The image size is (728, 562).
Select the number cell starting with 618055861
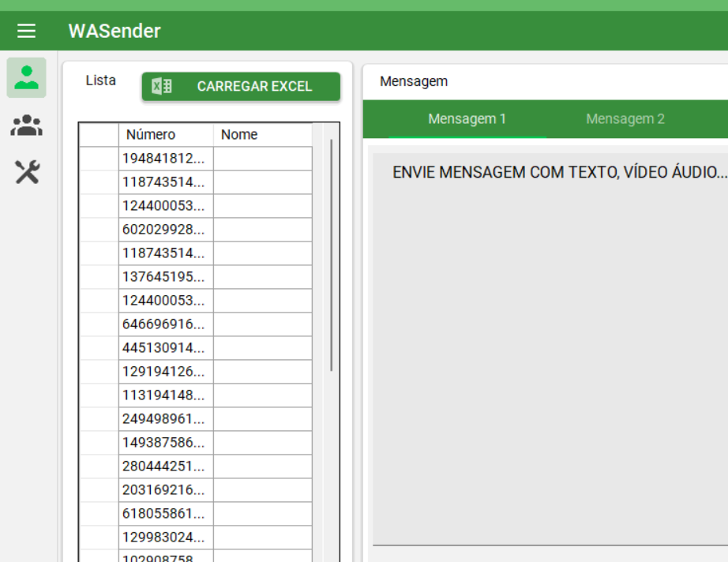166,514
